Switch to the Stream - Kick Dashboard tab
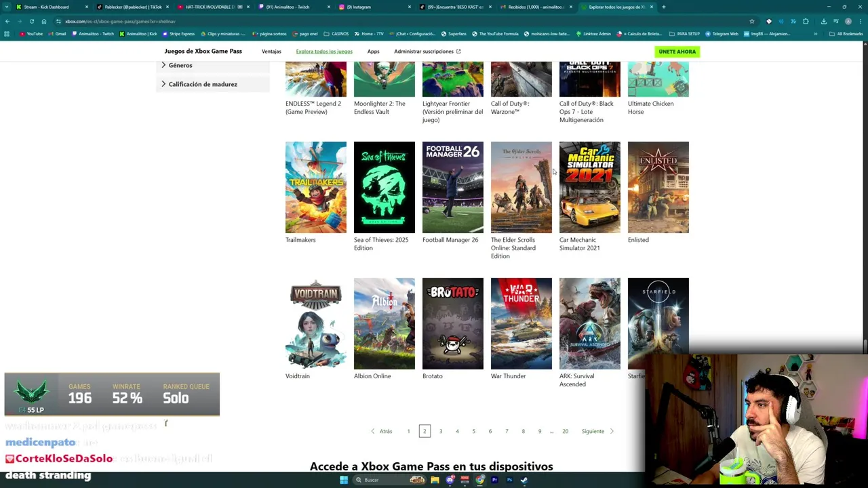This screenshot has height=488, width=868. (x=51, y=7)
